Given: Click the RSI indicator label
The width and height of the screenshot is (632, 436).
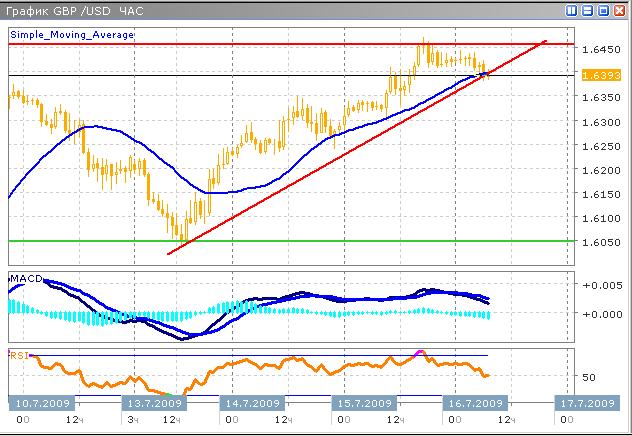Looking at the screenshot, I should click(19, 355).
